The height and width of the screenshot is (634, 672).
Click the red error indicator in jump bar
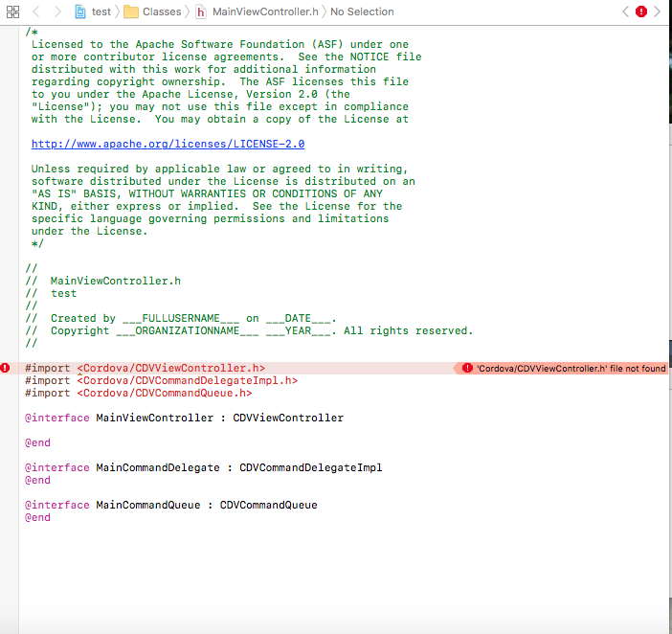[x=641, y=11]
